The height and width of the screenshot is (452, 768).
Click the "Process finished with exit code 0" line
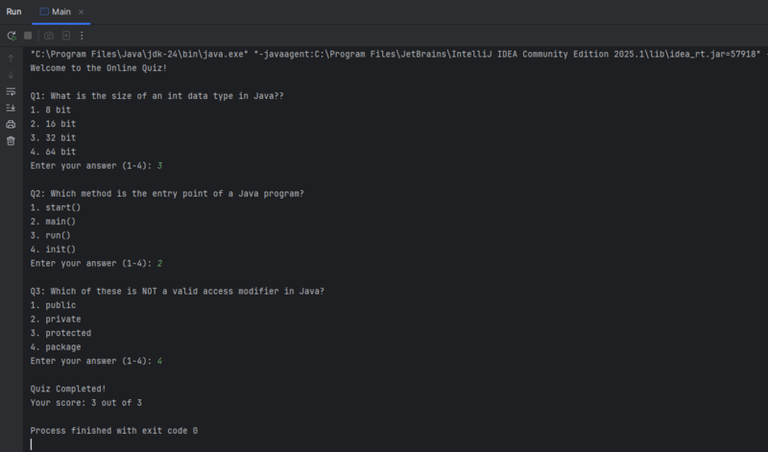tap(114, 430)
